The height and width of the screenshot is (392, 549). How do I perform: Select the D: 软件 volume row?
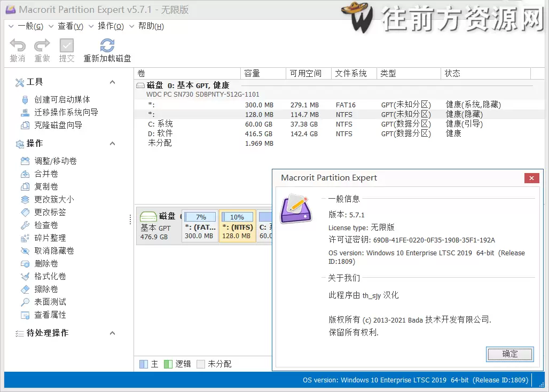point(340,134)
